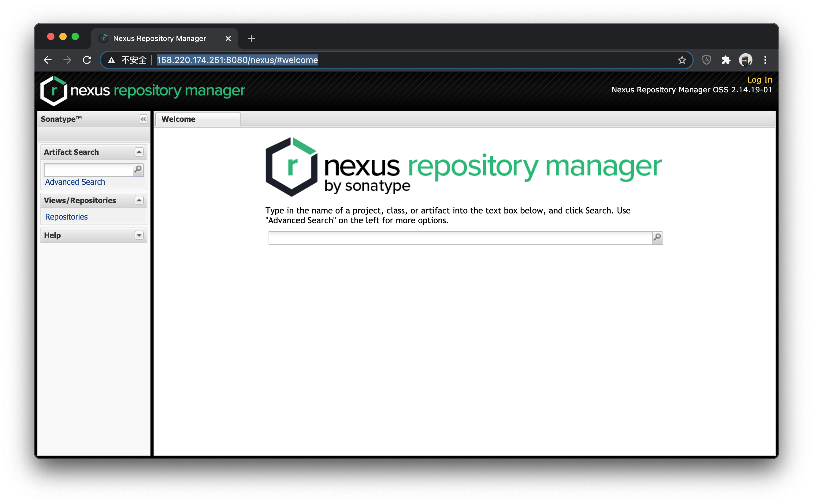Open Advanced Search link
Screen dimensions: 813x504
pyautogui.click(x=75, y=182)
